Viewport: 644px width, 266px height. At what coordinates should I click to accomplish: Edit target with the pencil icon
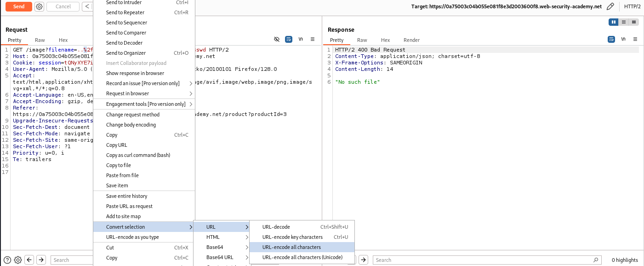pos(610,6)
